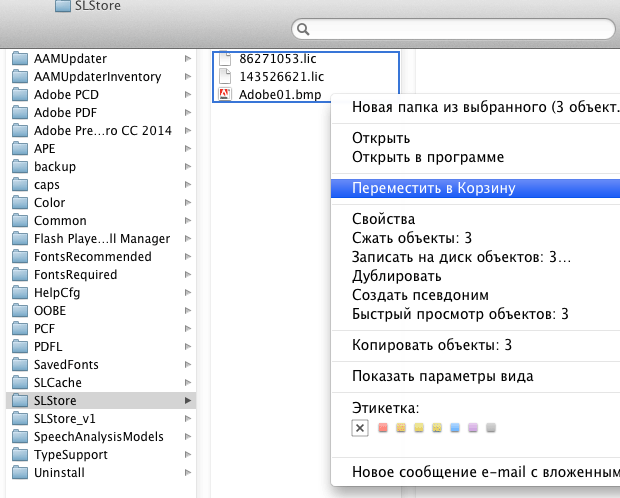The width and height of the screenshot is (620, 498).
Task: Select 'Новое сообщение e-mail с вложенным' item
Action: (x=475, y=472)
